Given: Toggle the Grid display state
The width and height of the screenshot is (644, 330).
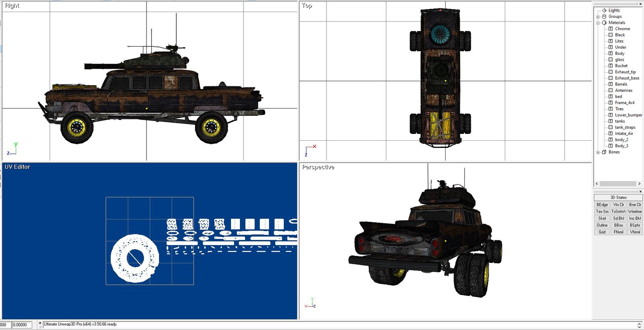Looking at the screenshot, I should (602, 232).
